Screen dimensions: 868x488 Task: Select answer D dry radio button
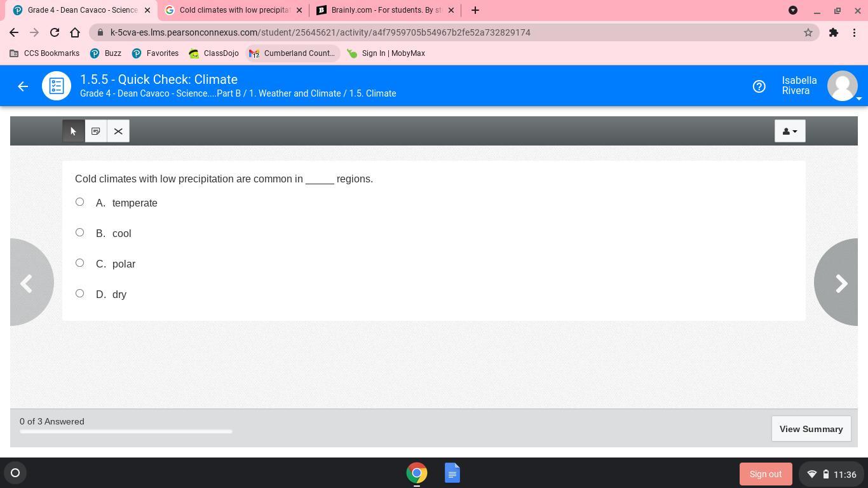[79, 294]
